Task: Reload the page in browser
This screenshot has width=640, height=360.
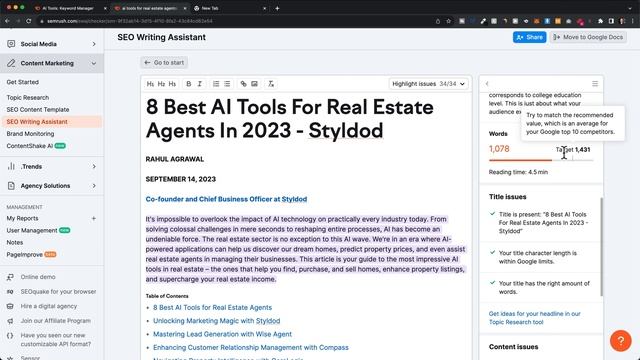Action: [x=29, y=21]
